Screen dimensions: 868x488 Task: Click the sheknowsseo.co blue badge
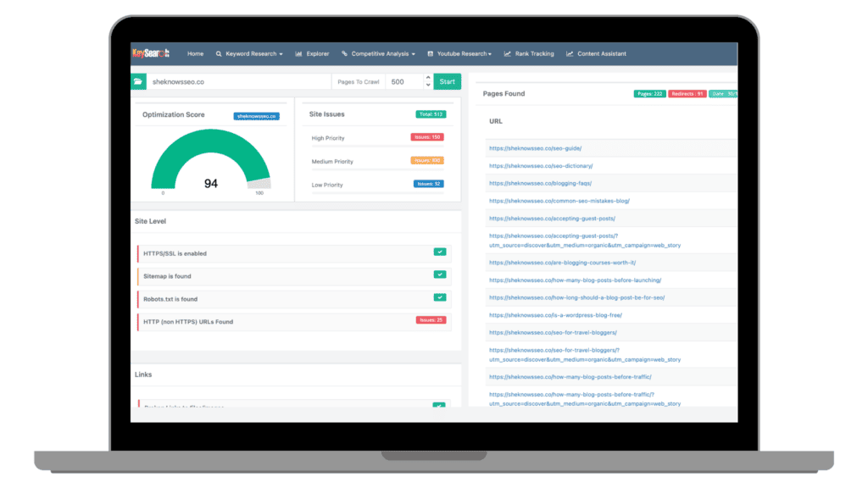point(256,116)
